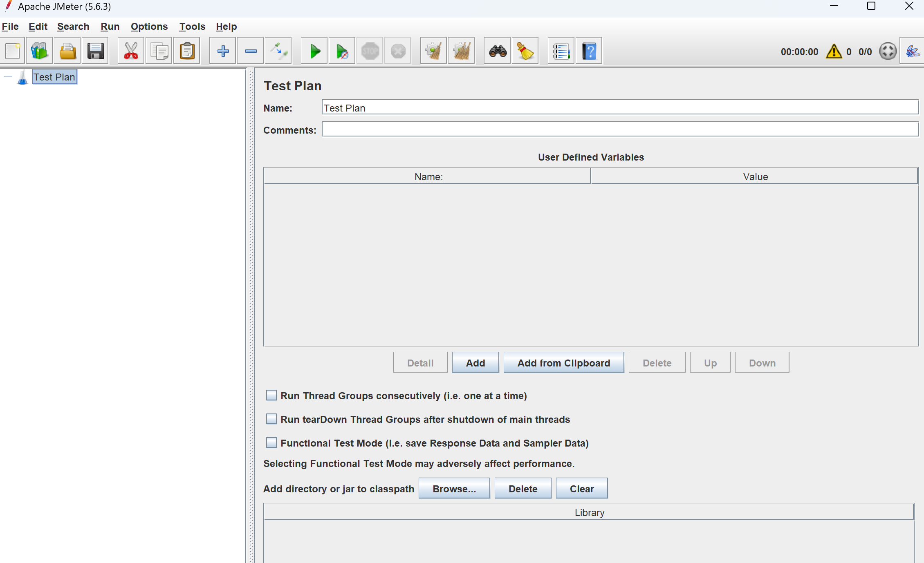Click the Value column header
Screen dimensions: 924x563
click(x=755, y=176)
